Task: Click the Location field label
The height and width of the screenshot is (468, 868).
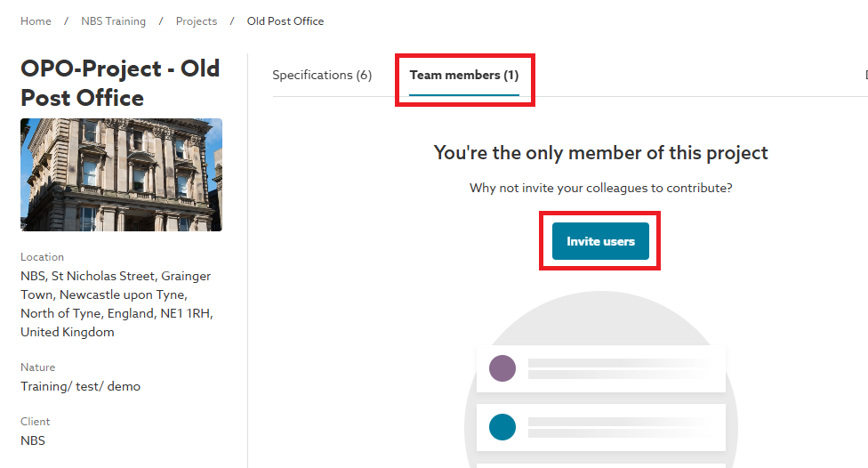Action: pyautogui.click(x=42, y=257)
